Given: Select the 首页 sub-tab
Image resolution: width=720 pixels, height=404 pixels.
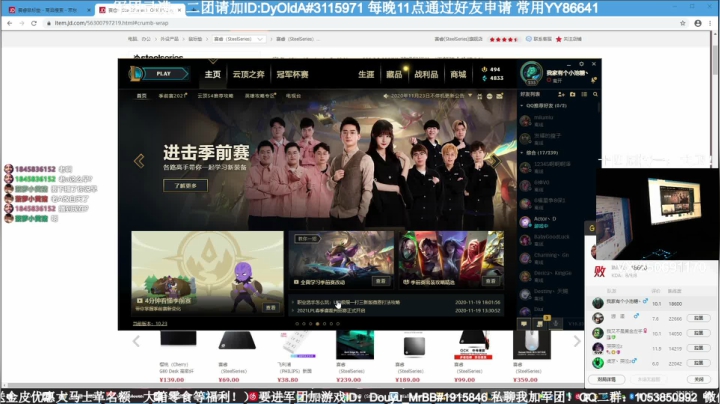Looking at the screenshot, I should [141, 96].
